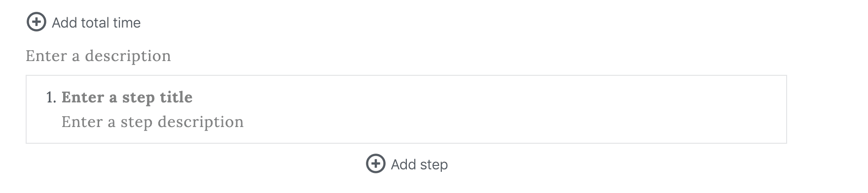Click the word step in Add step
Image resolution: width=868 pixels, height=193 pixels.
[x=434, y=165]
